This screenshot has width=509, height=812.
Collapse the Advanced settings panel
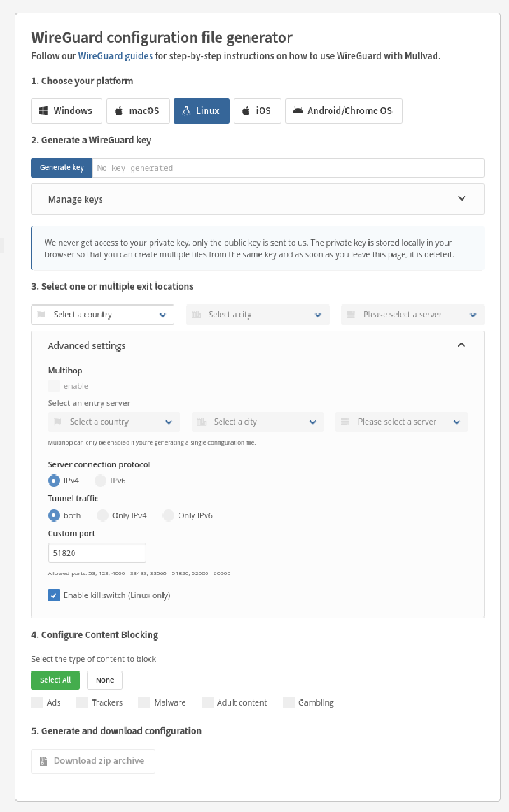point(461,345)
